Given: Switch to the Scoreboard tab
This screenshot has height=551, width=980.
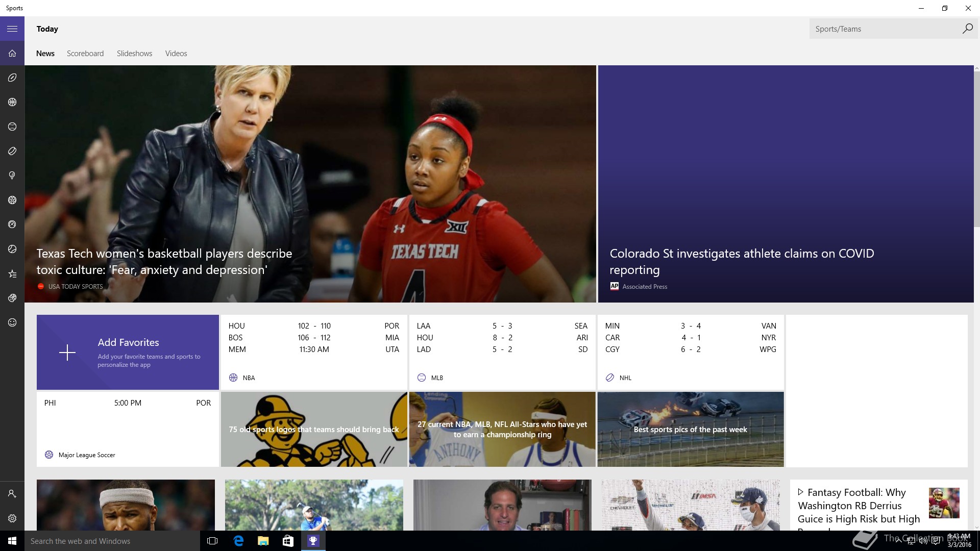Looking at the screenshot, I should click(x=85, y=53).
